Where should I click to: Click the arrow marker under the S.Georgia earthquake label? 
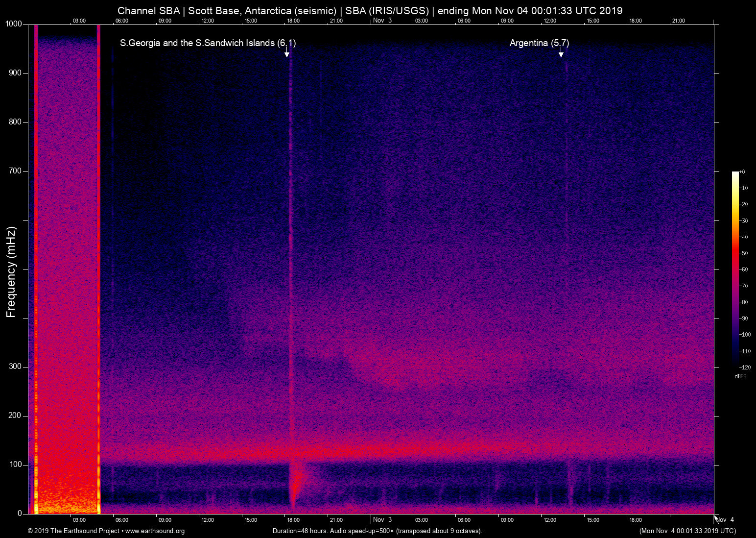point(287,53)
